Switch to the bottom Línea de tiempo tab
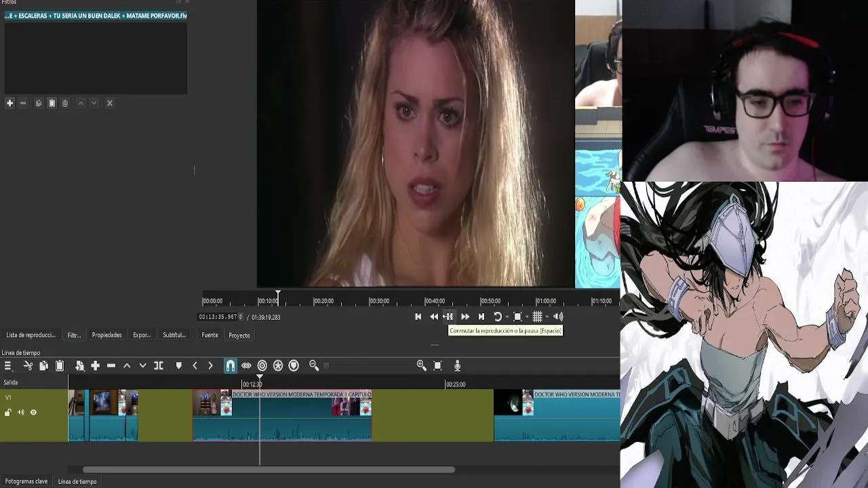Viewport: 868px width, 488px height. (77, 482)
